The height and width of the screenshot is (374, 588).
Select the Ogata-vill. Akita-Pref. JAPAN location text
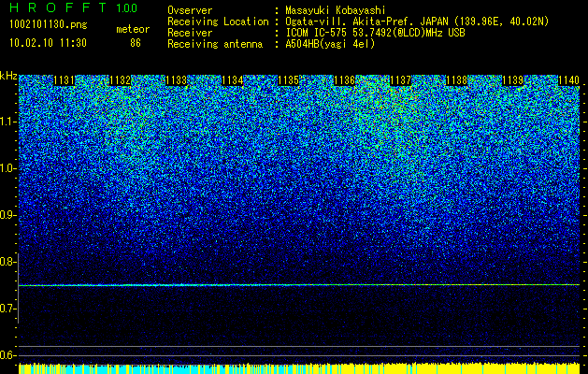click(x=417, y=22)
